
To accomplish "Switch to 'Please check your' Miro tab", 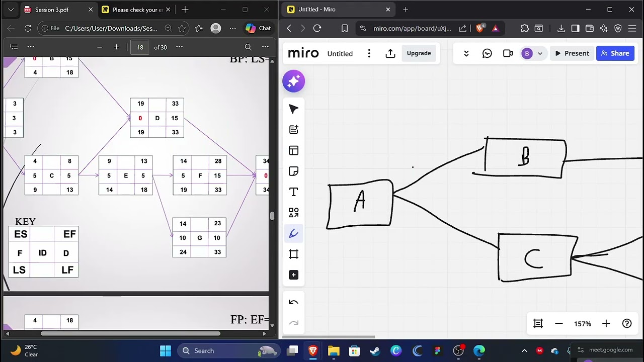I will [135, 10].
